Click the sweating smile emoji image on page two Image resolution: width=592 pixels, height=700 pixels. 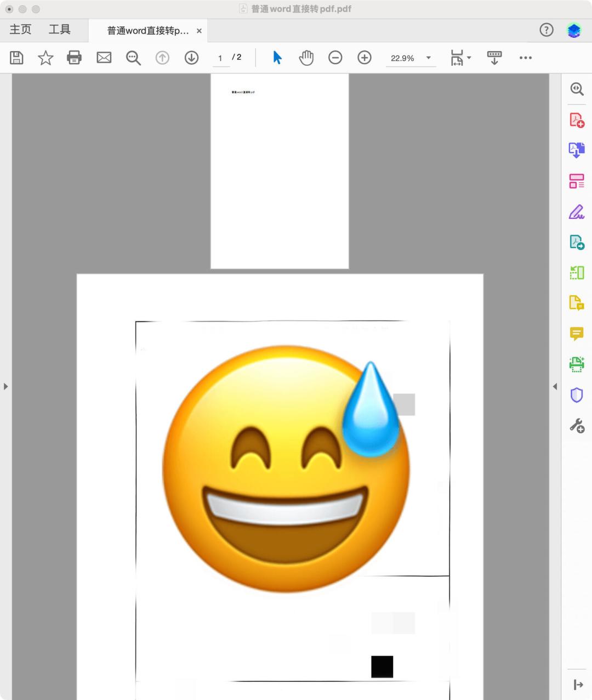tap(286, 469)
